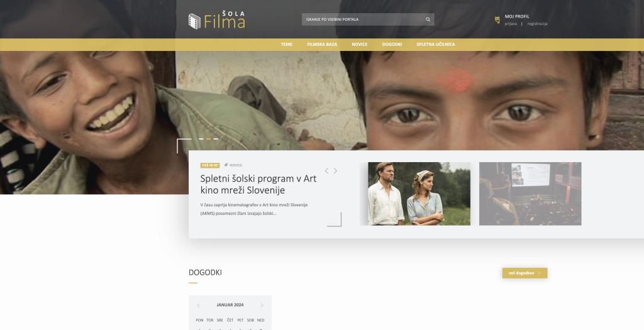Open the Spletna učilnica menu item

coord(435,45)
